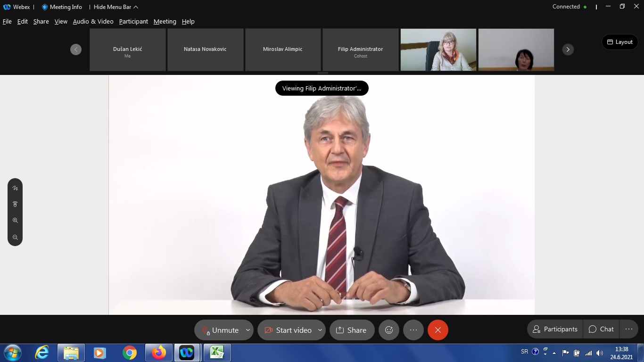Open the Audio & Video menu
The image size is (644, 362).
tap(93, 21)
